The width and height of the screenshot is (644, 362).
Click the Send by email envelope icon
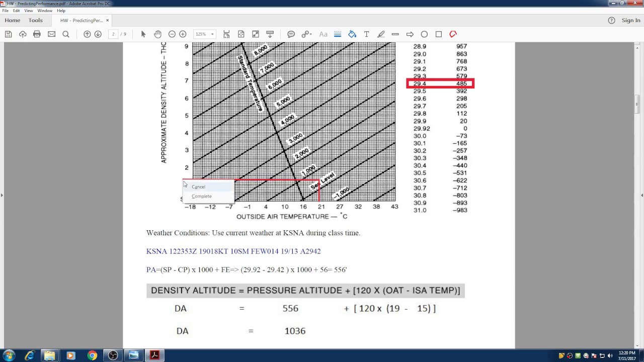tap(51, 34)
